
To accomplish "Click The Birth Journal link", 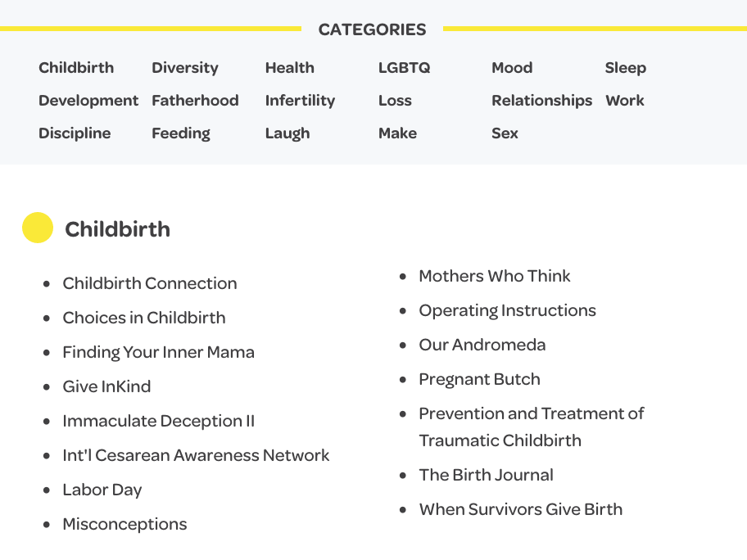I will pos(486,475).
